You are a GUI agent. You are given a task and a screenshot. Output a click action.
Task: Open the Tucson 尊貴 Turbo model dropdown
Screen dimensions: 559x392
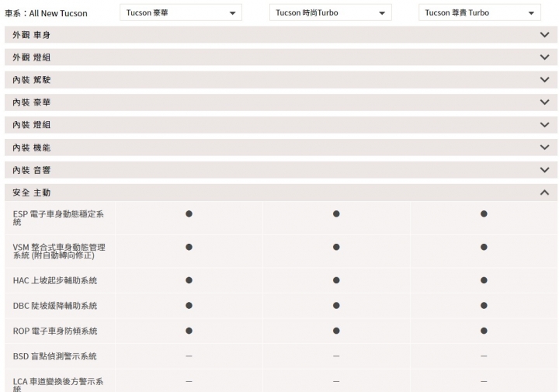[480, 12]
